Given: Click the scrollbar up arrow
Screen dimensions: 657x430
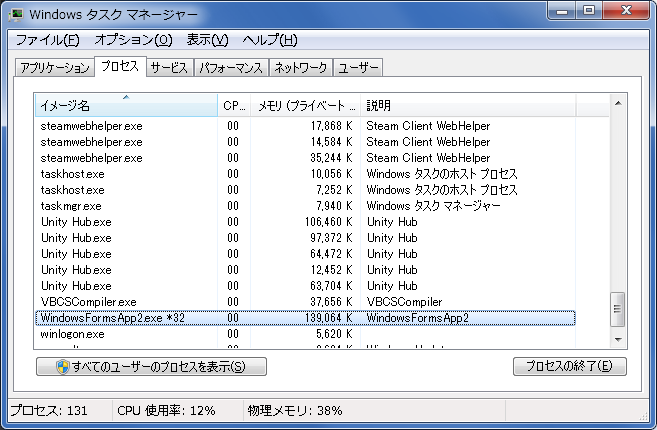Looking at the screenshot, I should pos(618,103).
